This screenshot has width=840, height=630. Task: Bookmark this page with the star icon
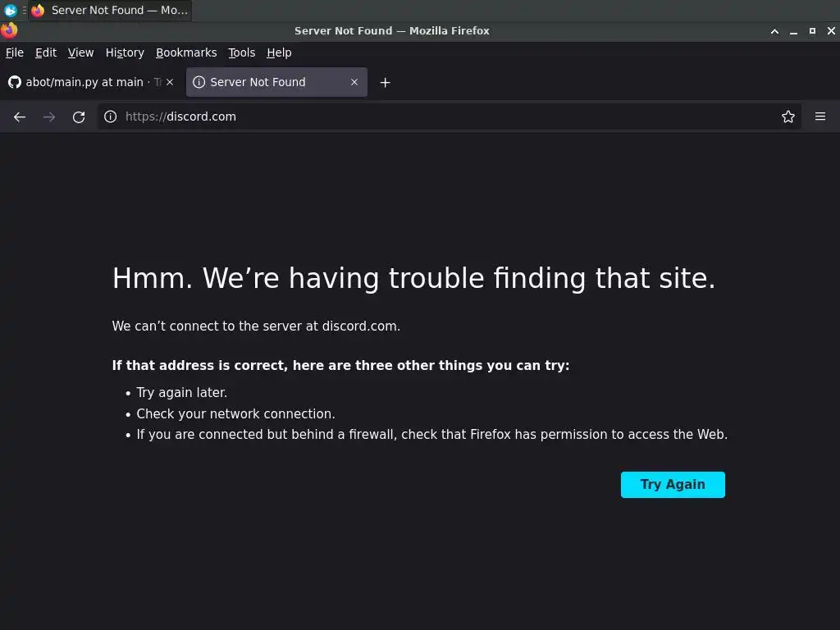point(788,116)
